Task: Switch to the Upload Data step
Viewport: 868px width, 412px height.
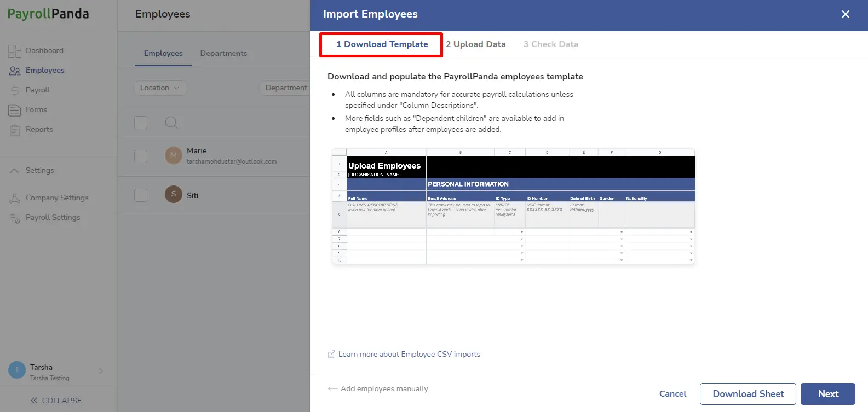Action: [x=476, y=44]
